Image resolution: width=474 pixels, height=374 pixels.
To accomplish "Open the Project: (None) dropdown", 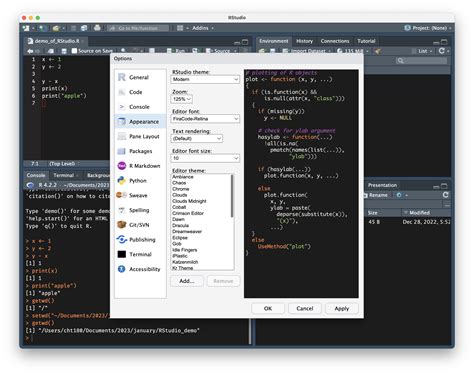I will click(428, 28).
